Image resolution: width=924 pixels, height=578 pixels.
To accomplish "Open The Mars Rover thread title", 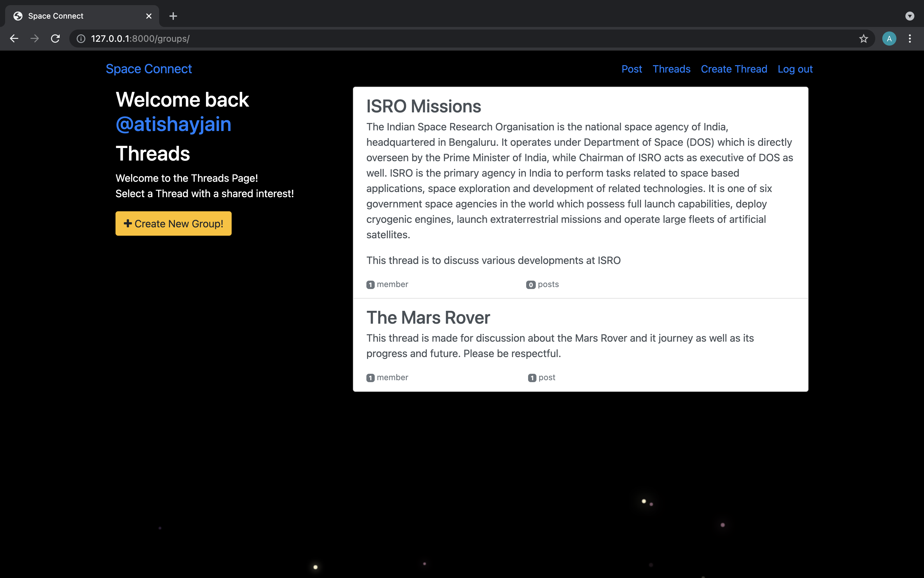I will tap(428, 318).
